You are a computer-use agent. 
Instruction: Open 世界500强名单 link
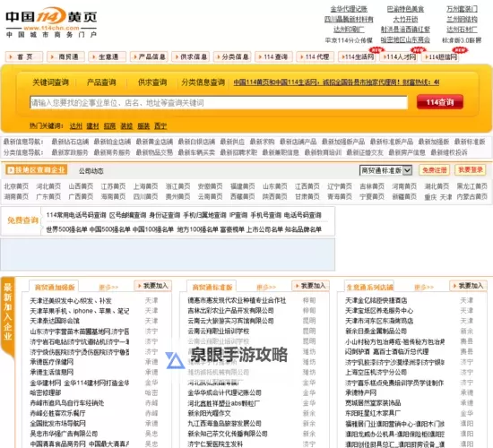coord(66,229)
